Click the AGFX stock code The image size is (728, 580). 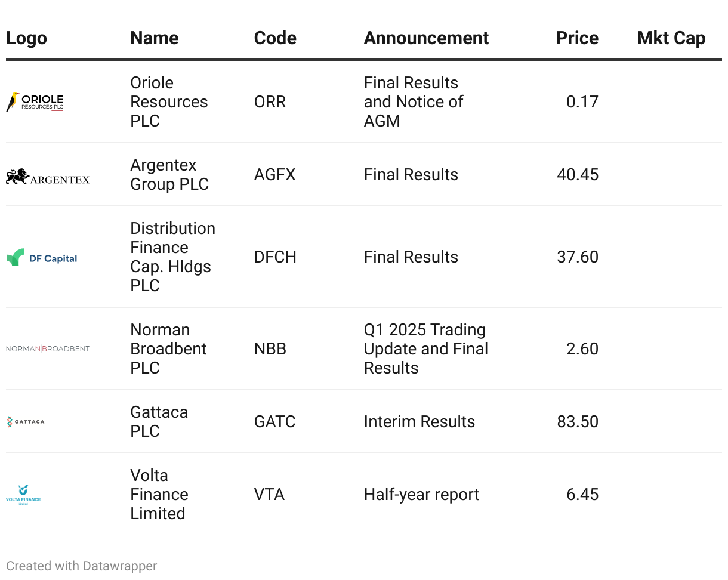click(274, 175)
